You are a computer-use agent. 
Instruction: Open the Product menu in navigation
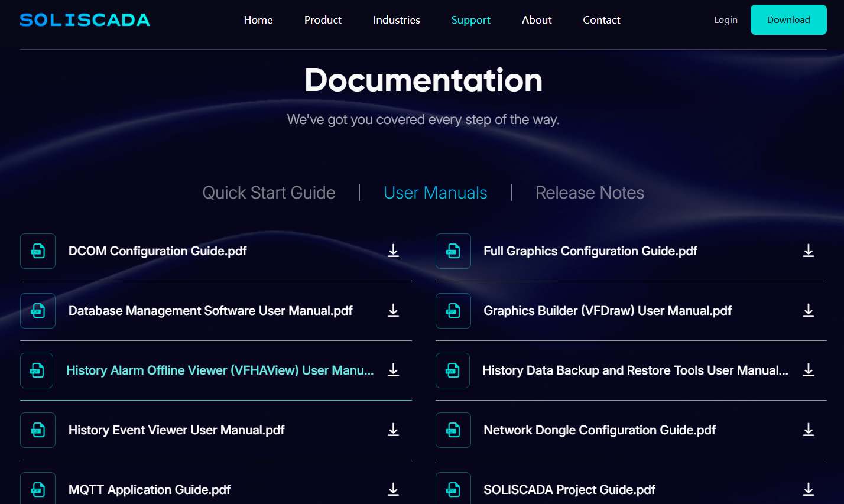[323, 20]
